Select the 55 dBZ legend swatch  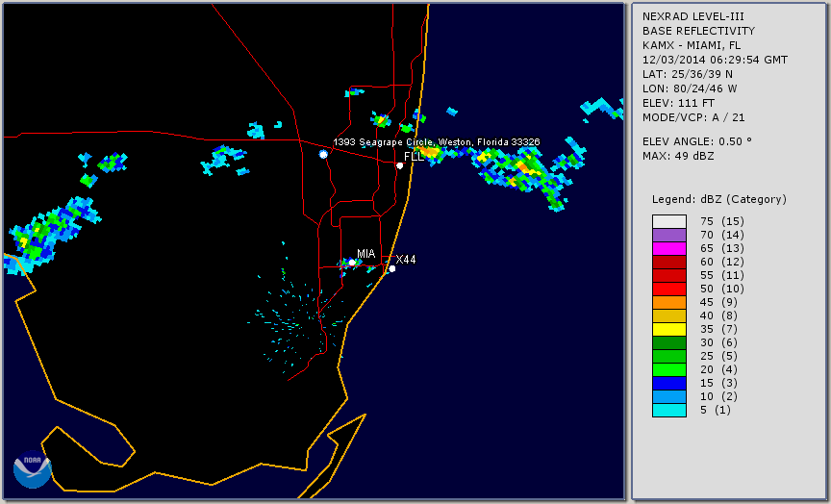669,276
